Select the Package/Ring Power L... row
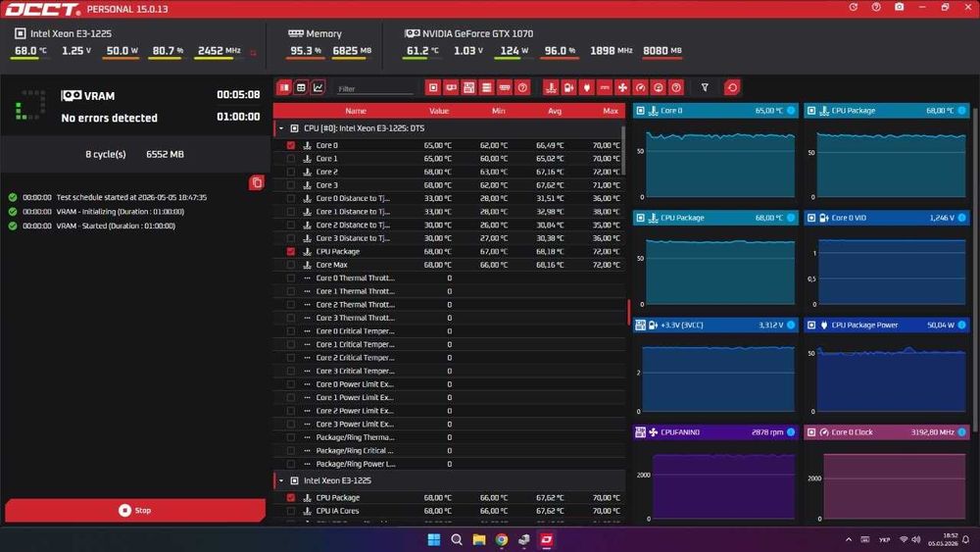The image size is (980, 552). tap(449, 464)
